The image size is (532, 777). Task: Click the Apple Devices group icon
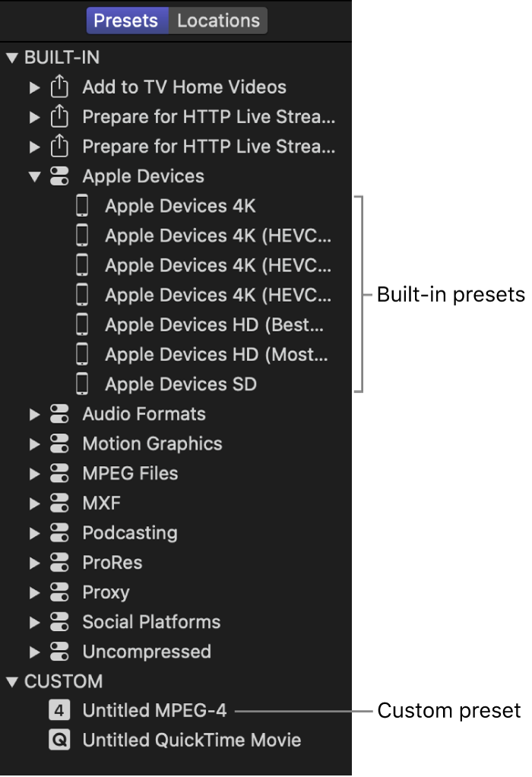point(59,176)
